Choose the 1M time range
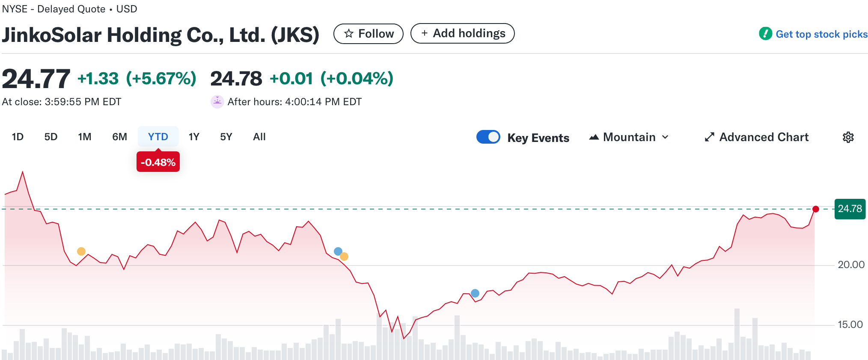868x360 pixels. [x=85, y=137]
